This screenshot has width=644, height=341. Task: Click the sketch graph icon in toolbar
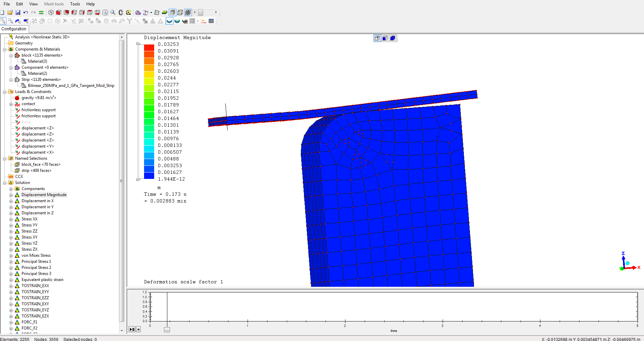coord(157,12)
